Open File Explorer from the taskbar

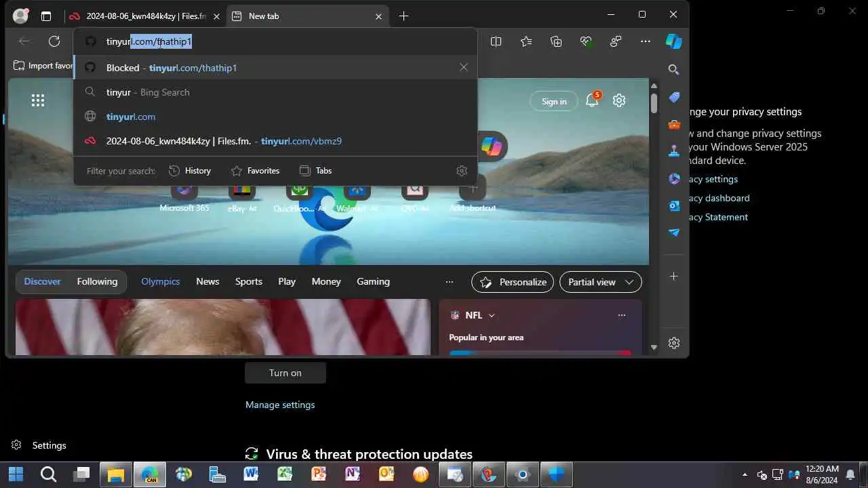(x=116, y=474)
